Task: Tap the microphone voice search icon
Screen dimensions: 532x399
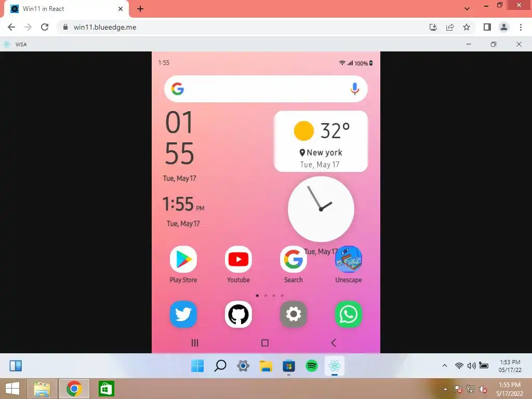Action: [x=354, y=89]
